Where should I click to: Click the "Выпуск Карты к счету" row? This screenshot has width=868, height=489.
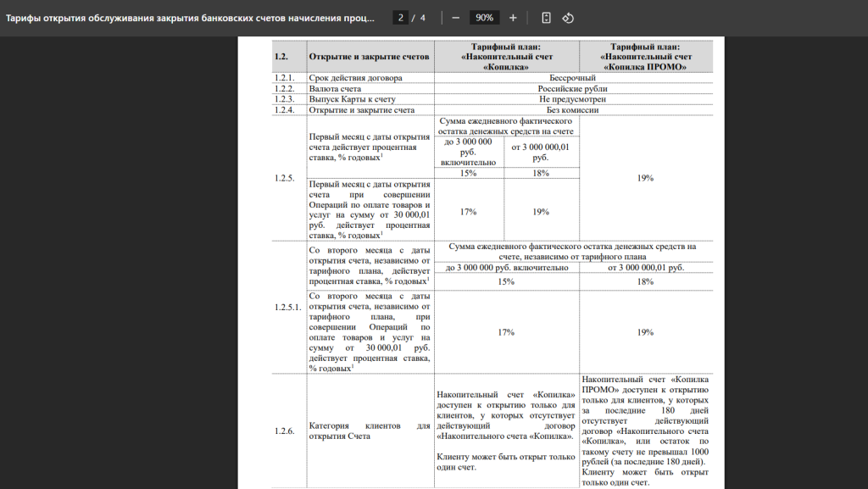352,99
